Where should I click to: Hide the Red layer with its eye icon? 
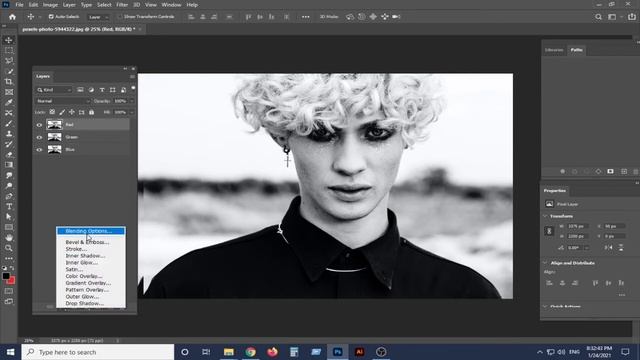(x=39, y=125)
